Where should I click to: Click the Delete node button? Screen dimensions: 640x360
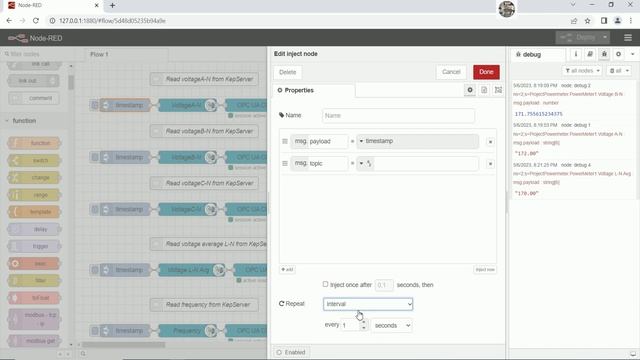(x=287, y=72)
